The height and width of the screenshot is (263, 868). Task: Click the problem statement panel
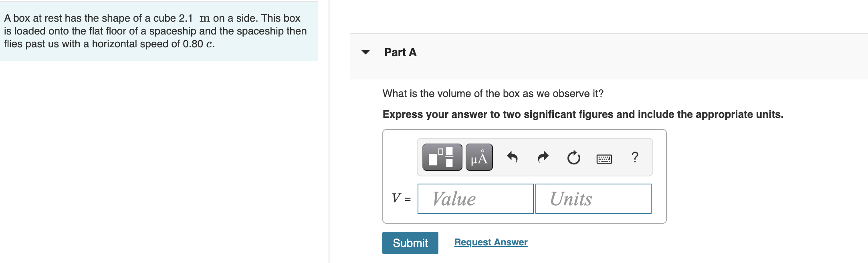tap(156, 30)
